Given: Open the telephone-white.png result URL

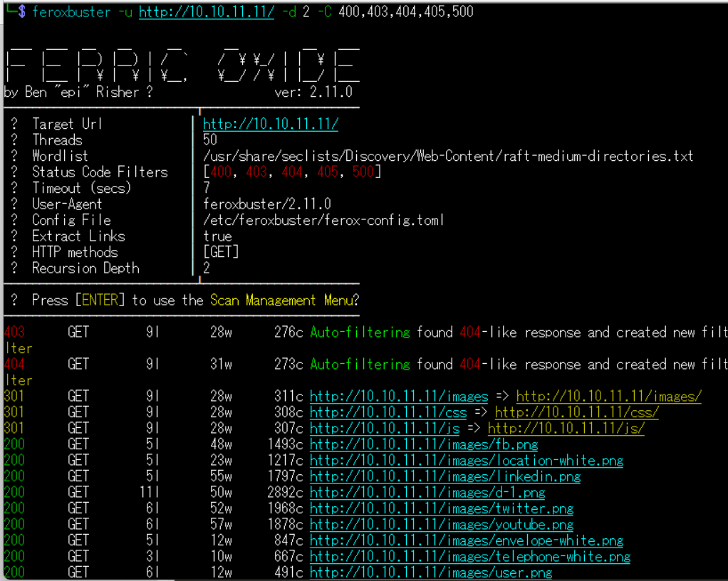Looking at the screenshot, I should pyautogui.click(x=470, y=557).
